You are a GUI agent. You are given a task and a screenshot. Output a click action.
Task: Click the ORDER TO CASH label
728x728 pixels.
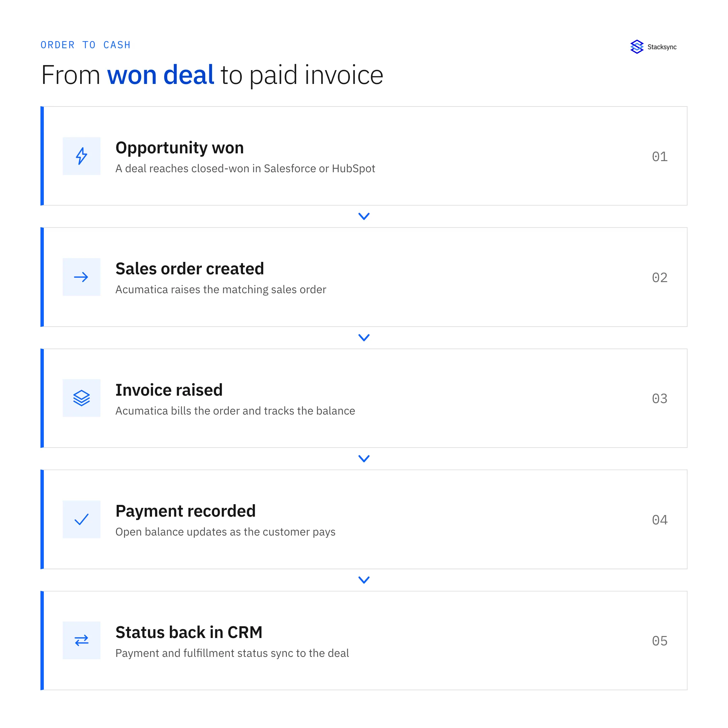86,45
